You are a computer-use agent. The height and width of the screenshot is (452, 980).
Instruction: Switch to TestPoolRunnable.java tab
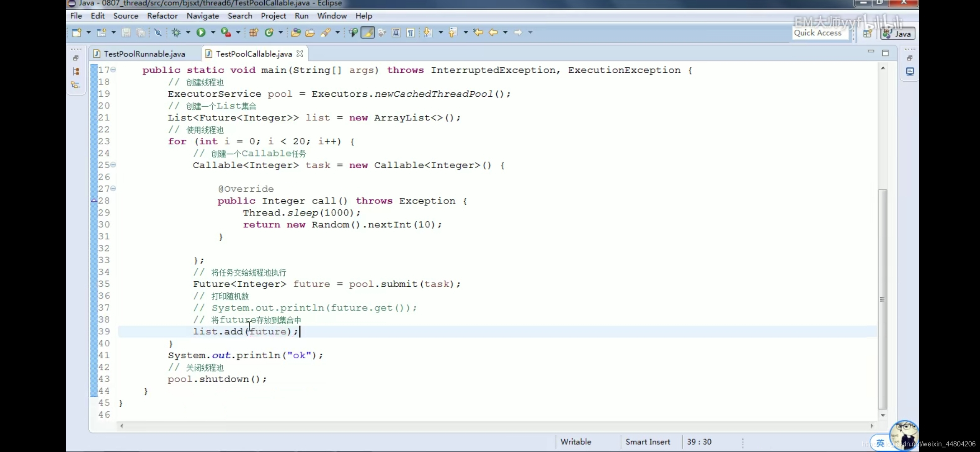144,54
